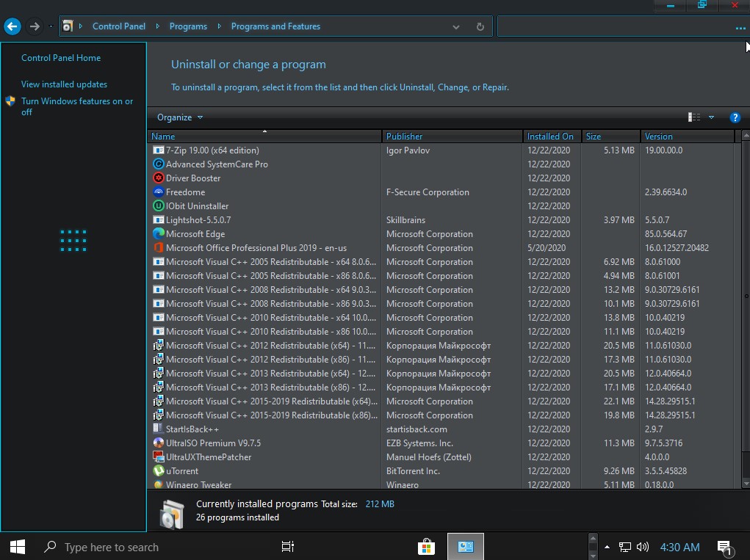750x560 pixels.
Task: Click the 5/20/2020 install date cell
Action: 547,248
